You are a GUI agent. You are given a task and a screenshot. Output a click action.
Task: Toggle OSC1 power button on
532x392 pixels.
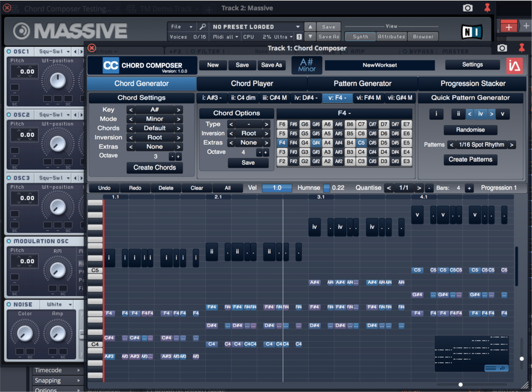tap(9, 51)
